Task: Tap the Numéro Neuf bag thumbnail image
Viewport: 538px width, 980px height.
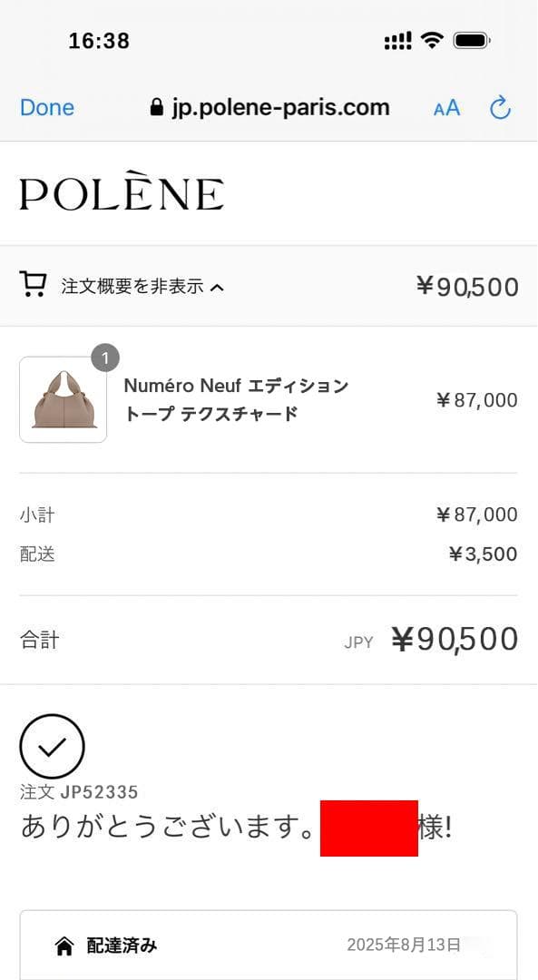Action: pyautogui.click(x=63, y=399)
